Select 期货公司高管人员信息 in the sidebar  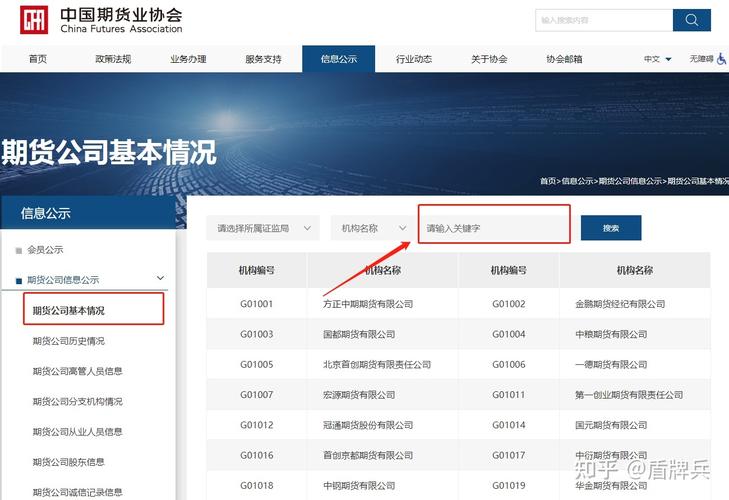77,371
